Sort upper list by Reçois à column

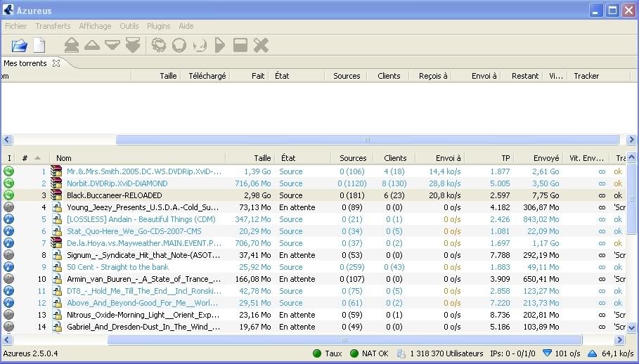433,76
